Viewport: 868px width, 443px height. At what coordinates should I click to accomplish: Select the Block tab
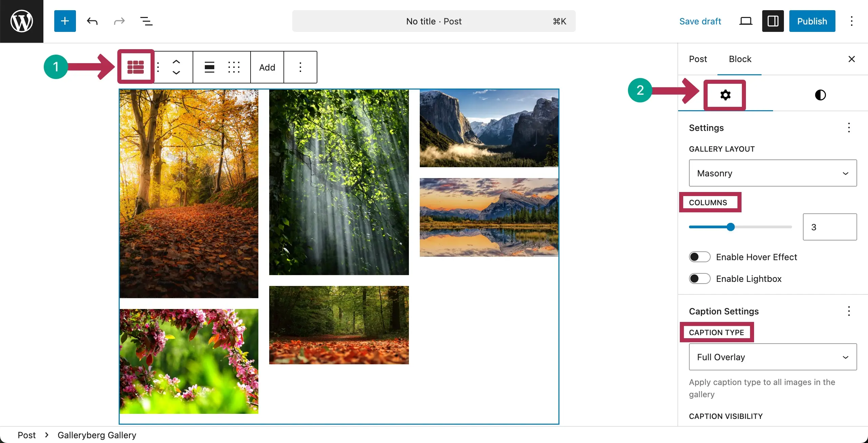click(740, 59)
